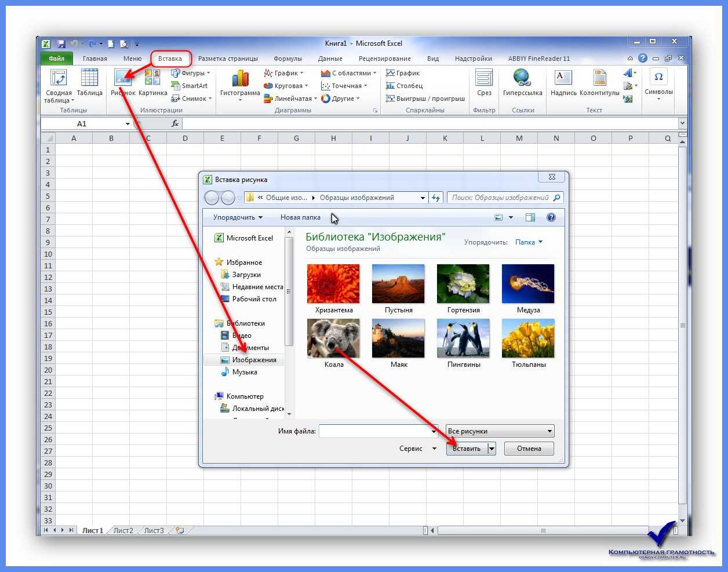This screenshot has height=572, width=728.
Task: Select Изображения in the Библиотеки tree
Action: [254, 360]
